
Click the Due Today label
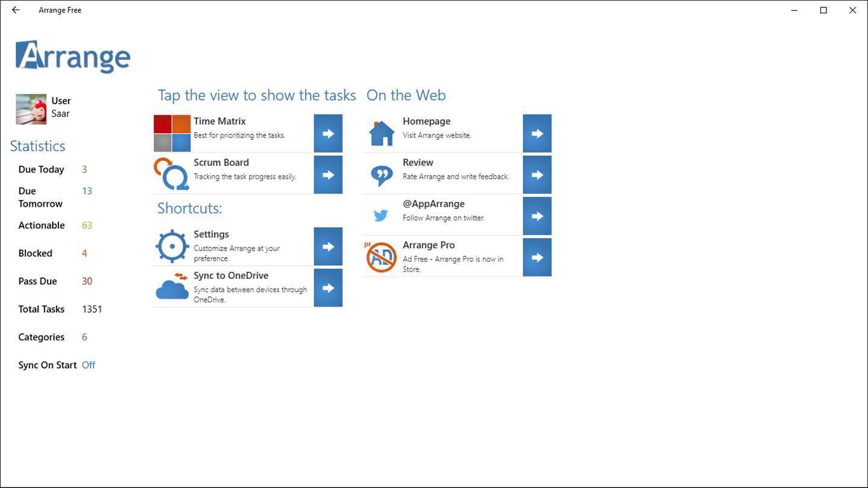tap(41, 169)
